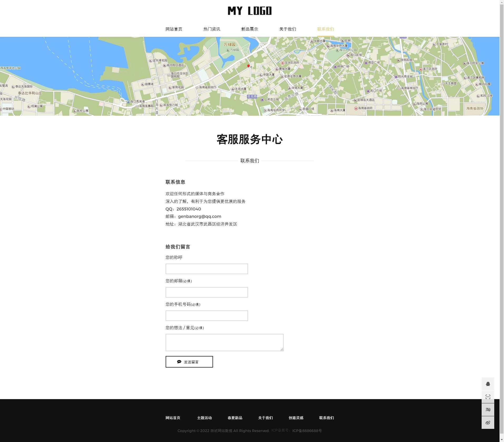Switch to the 新品展示 nav item
The image size is (504, 442).
pyautogui.click(x=249, y=29)
